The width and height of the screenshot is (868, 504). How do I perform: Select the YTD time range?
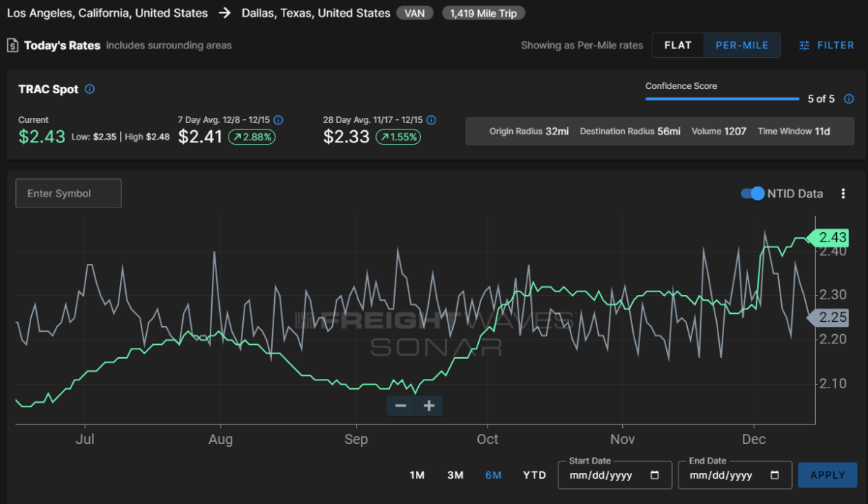[535, 475]
